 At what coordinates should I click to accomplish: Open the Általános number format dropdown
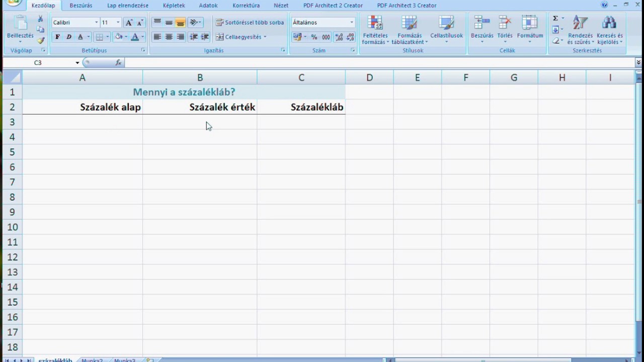352,23
